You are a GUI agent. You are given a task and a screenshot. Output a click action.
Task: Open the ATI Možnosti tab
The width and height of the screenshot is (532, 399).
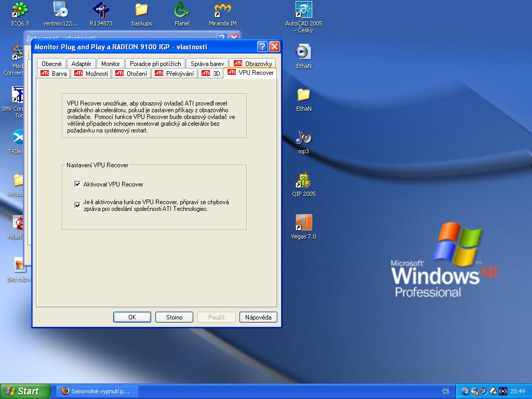91,73
